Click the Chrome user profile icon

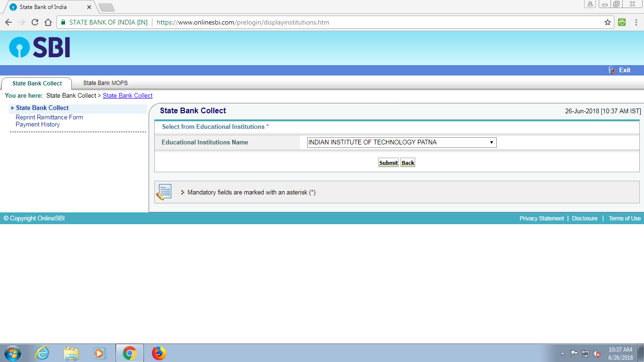pos(590,4)
